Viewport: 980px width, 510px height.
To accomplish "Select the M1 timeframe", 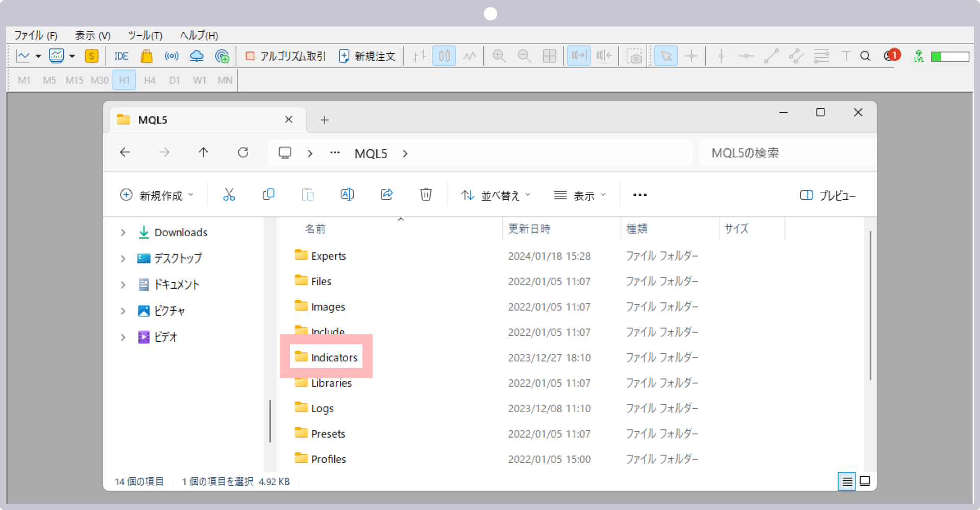I will click(x=24, y=81).
